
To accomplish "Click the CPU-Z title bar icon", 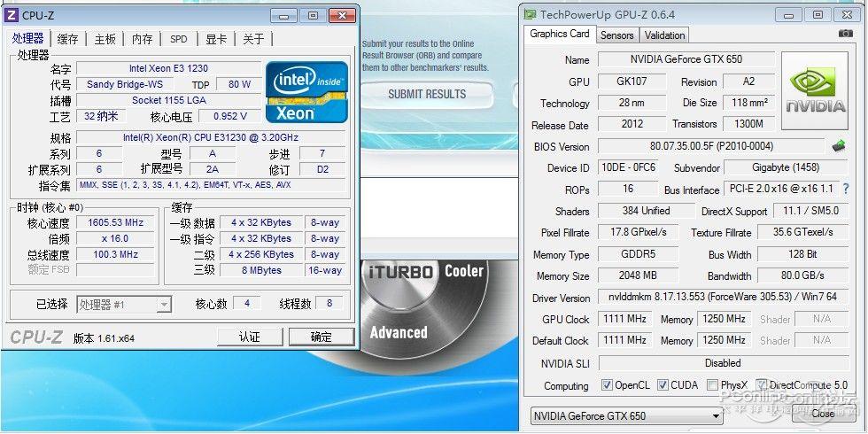I will click(11, 16).
